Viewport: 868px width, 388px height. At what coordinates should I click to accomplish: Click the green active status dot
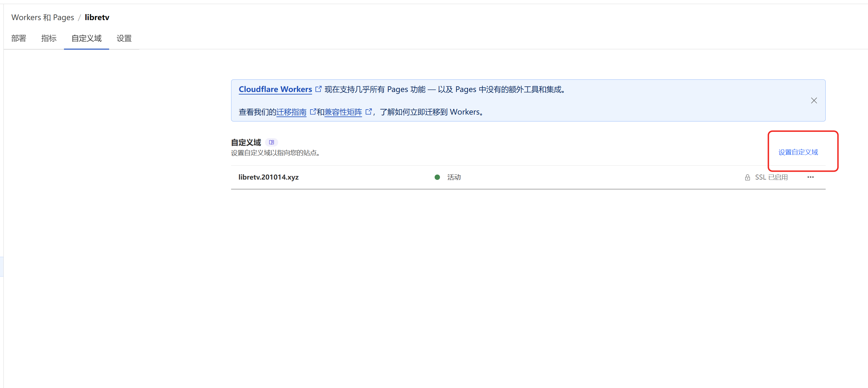tap(437, 177)
